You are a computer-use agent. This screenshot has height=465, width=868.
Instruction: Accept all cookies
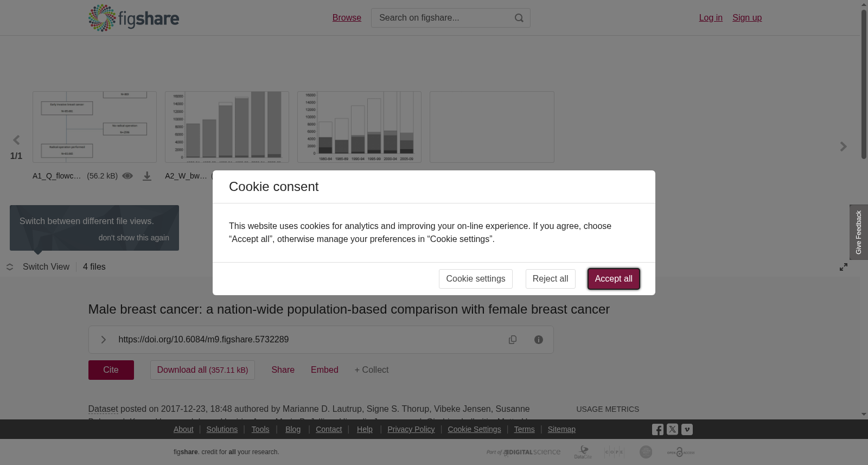pyautogui.click(x=614, y=279)
